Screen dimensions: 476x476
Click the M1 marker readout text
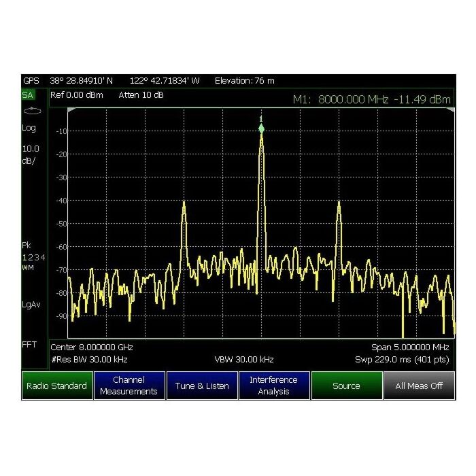point(371,100)
